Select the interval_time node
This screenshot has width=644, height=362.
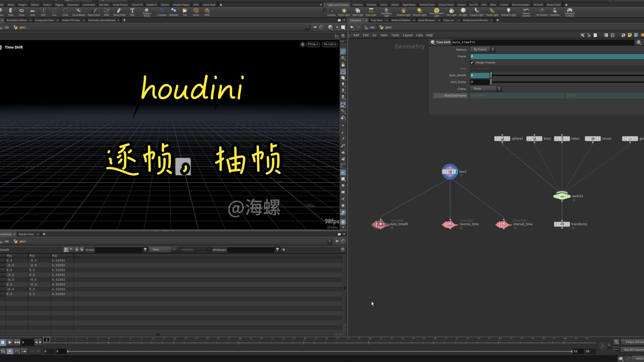[x=504, y=224]
